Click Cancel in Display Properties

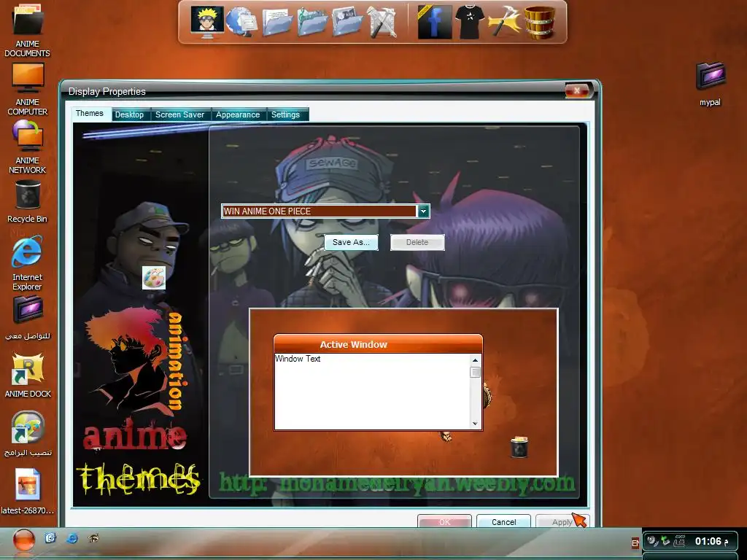point(503,521)
